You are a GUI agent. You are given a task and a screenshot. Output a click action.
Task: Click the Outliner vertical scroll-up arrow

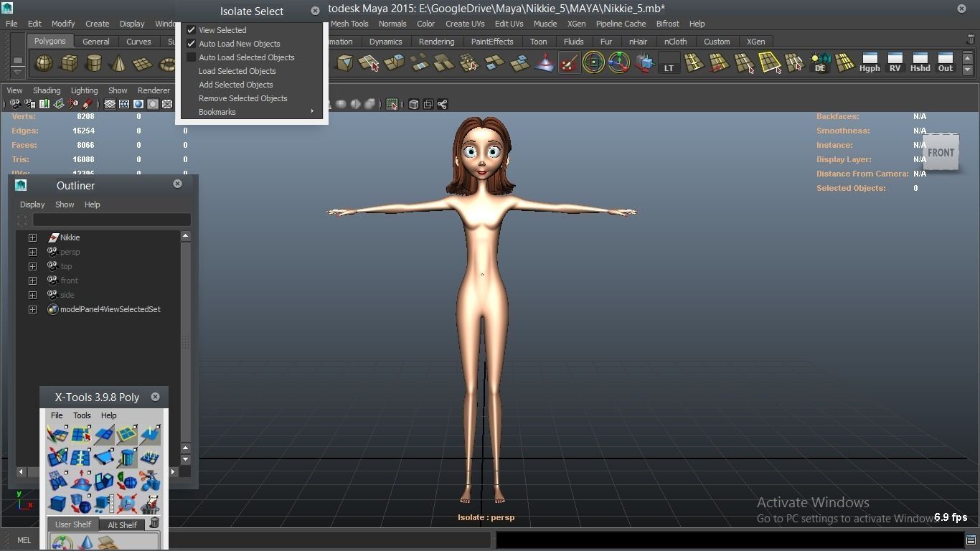(x=185, y=236)
